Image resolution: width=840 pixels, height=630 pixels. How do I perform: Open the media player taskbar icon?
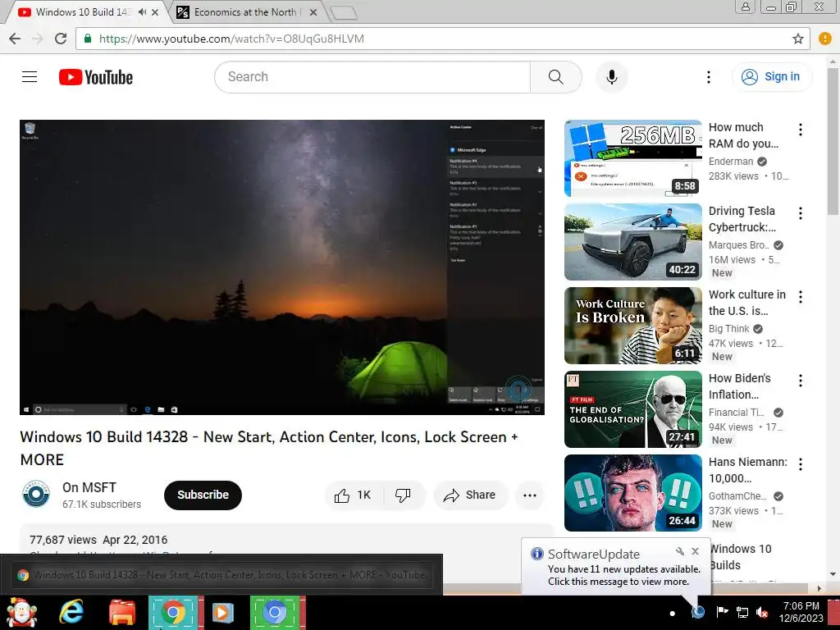[223, 612]
